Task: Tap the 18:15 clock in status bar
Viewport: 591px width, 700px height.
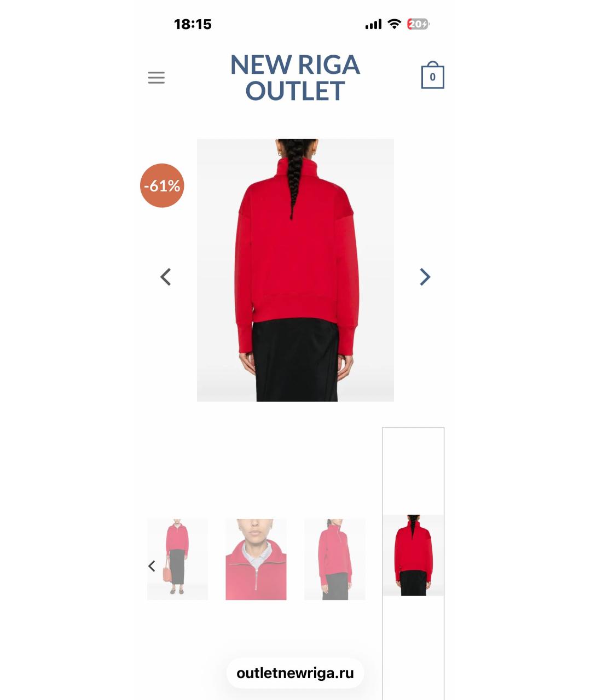Action: pyautogui.click(x=193, y=24)
